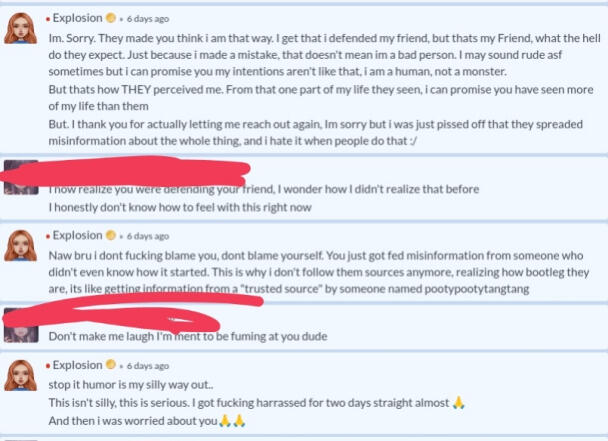Open the redacted user's avatar by 'Don't make me laugh'

click(x=20, y=324)
